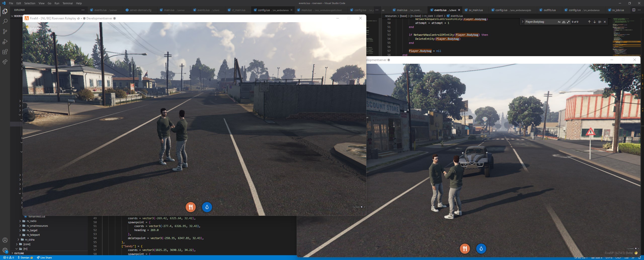Toggle Match Case in find widget
The height and width of the screenshot is (260, 644).
pyautogui.click(x=559, y=22)
